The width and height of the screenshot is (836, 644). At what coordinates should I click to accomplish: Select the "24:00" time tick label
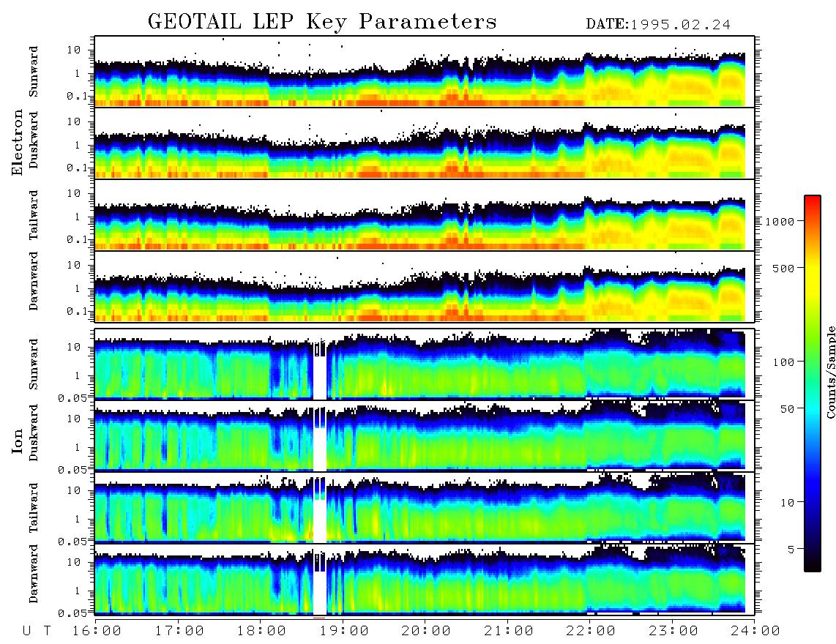click(x=755, y=631)
